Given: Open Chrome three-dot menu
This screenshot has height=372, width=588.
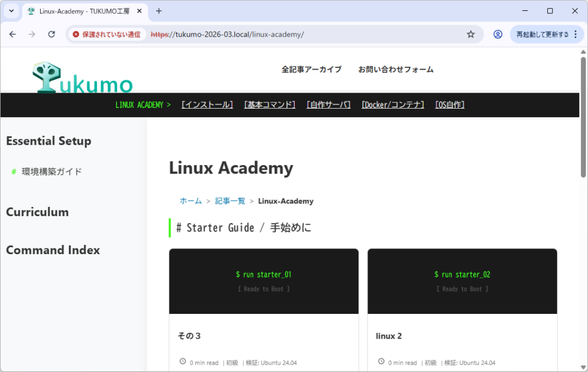Looking at the screenshot, I should pyautogui.click(x=575, y=34).
